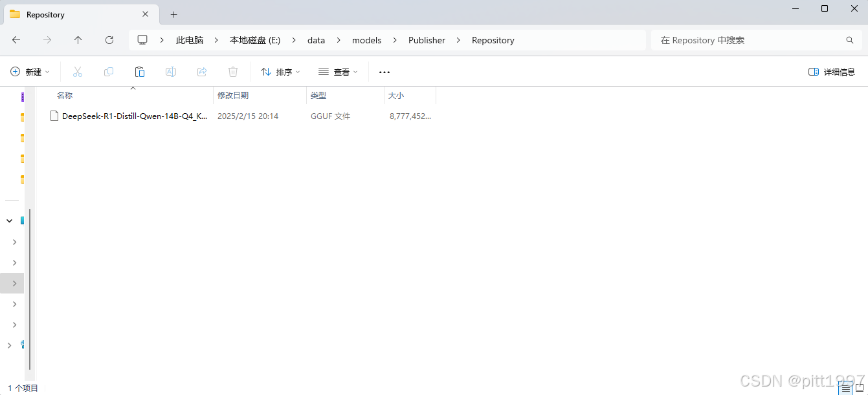Sort by 类型 column header
The width and height of the screenshot is (868, 395).
coord(346,96)
